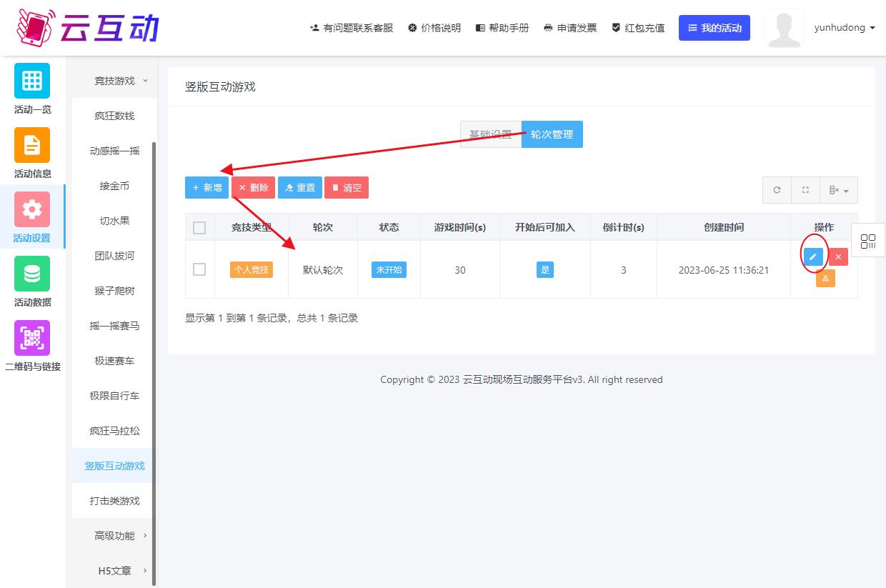Select 疯狂数钱 in the game menu
This screenshot has height=588, width=886.
[x=114, y=116]
